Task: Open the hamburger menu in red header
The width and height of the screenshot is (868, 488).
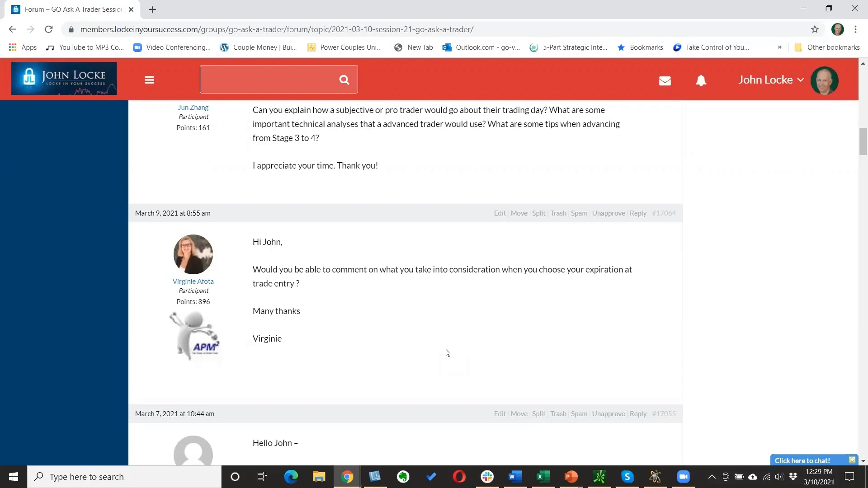Action: pyautogui.click(x=149, y=80)
